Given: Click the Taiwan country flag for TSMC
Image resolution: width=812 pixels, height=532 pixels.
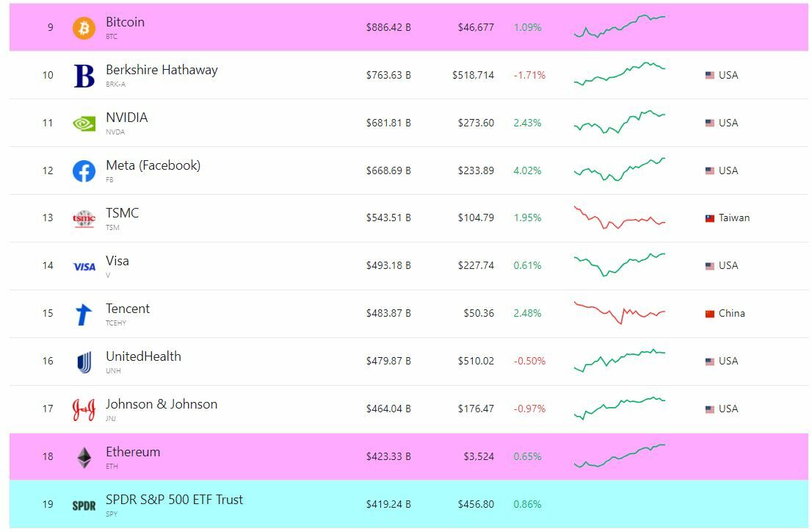Looking at the screenshot, I should 710,218.
